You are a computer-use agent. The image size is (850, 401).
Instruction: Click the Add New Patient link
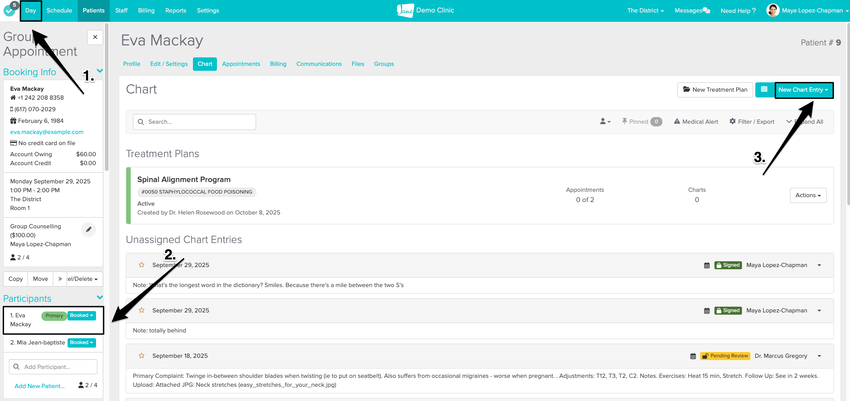pos(42,386)
